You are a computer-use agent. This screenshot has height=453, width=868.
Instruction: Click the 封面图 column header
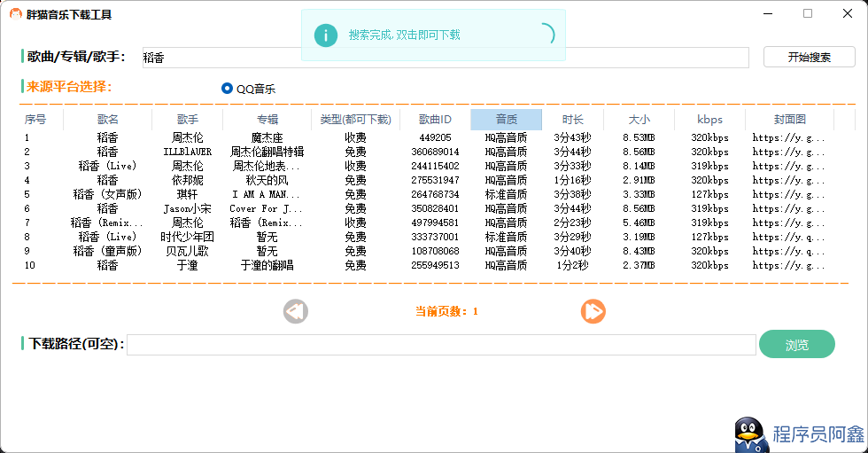pyautogui.click(x=790, y=120)
